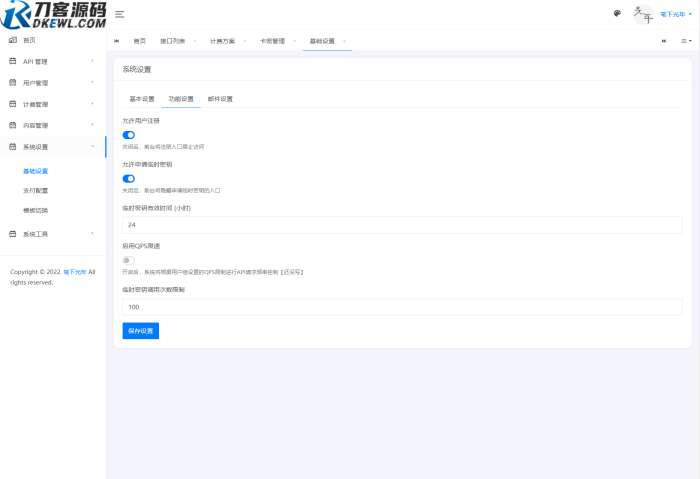
Task: Click the 临时密钥调用次数限制 input field
Action: coord(402,307)
